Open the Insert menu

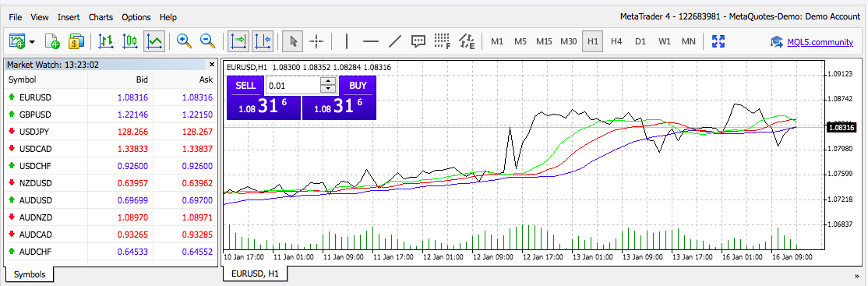pyautogui.click(x=69, y=17)
